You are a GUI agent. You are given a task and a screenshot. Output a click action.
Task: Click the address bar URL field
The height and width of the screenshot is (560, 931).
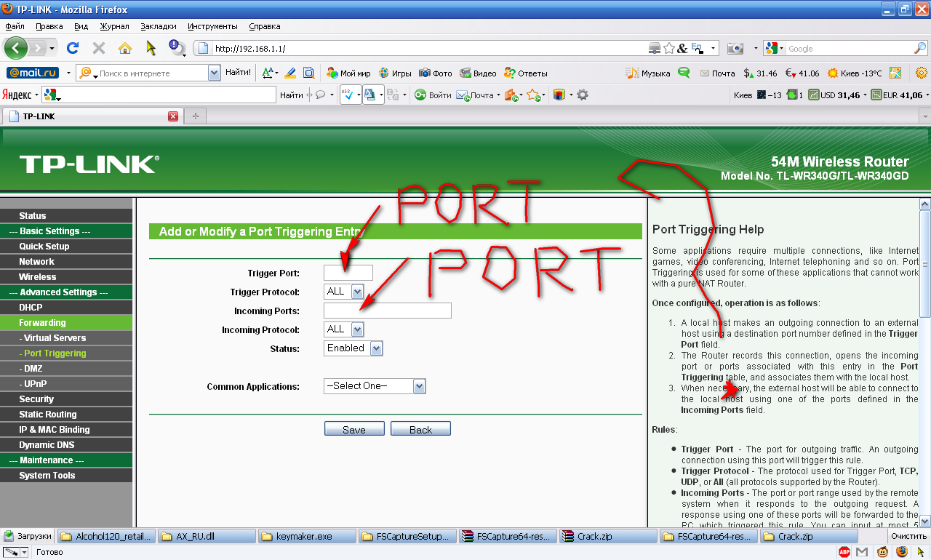429,49
